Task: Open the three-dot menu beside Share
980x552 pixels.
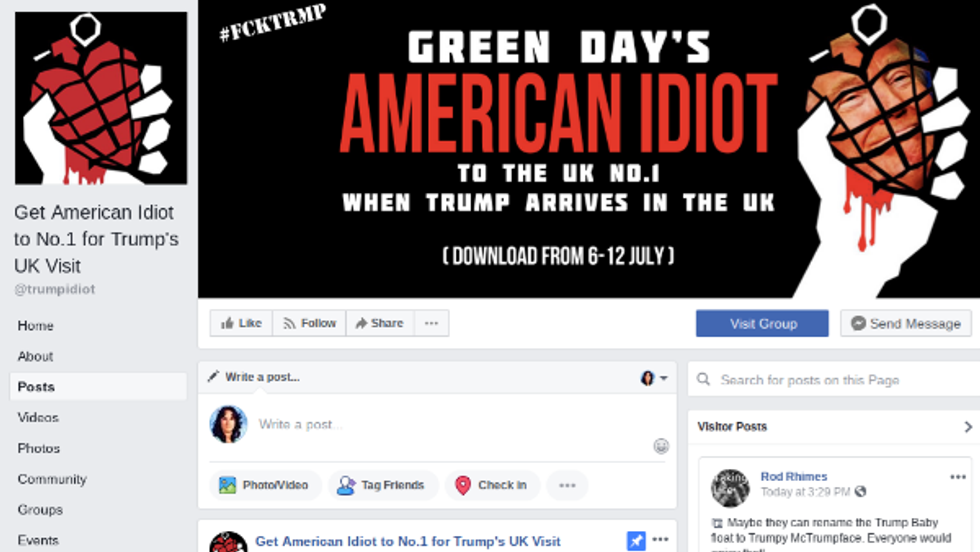Action: [431, 323]
